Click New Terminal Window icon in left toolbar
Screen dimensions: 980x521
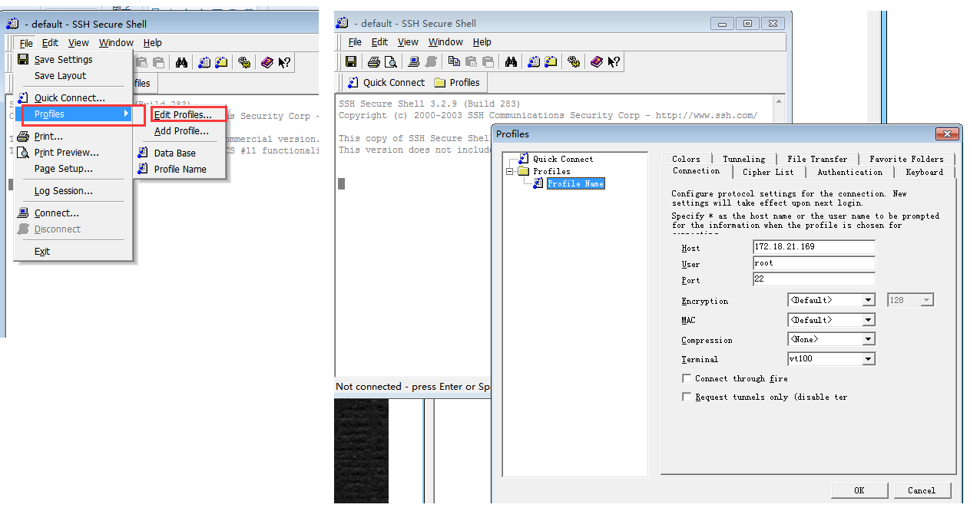point(204,63)
